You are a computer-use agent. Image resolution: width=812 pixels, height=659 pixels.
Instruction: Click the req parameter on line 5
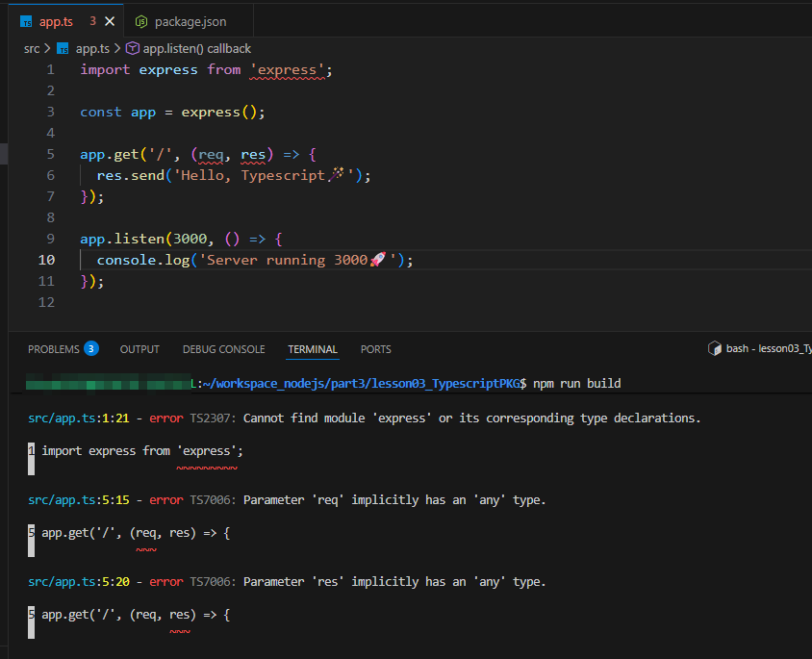(211, 155)
